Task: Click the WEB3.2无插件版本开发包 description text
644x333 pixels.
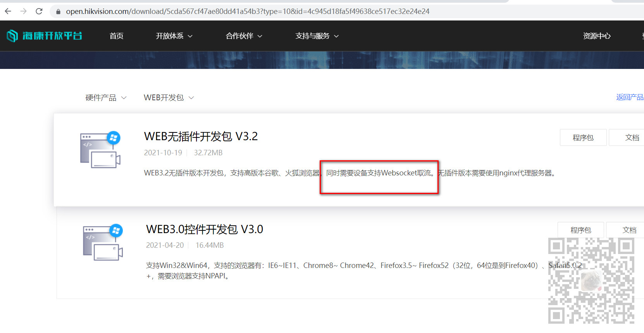Action: (x=351, y=173)
